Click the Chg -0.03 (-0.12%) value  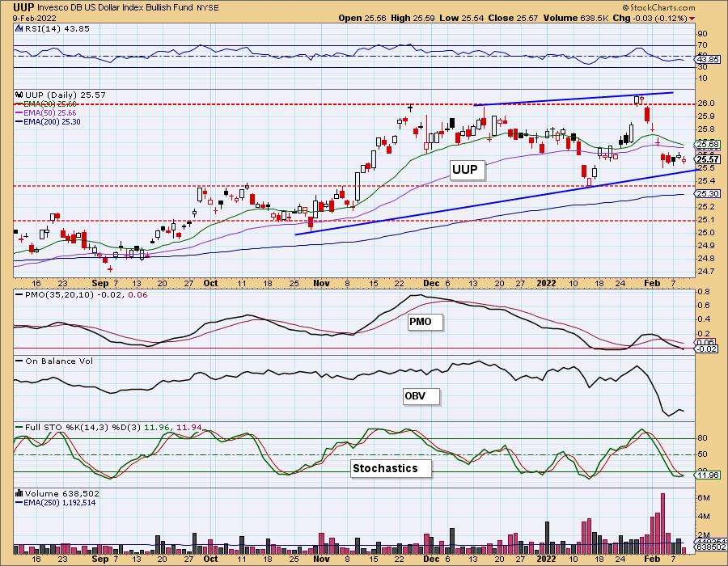650,18
